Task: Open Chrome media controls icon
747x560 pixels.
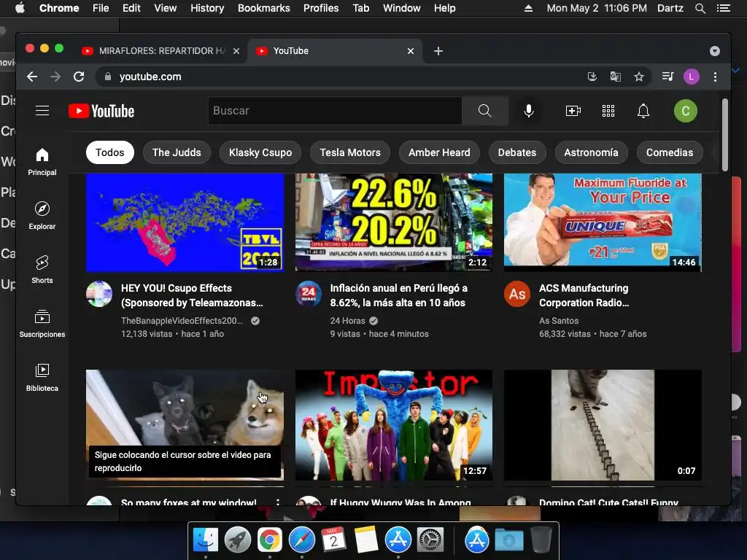Action: (x=668, y=77)
